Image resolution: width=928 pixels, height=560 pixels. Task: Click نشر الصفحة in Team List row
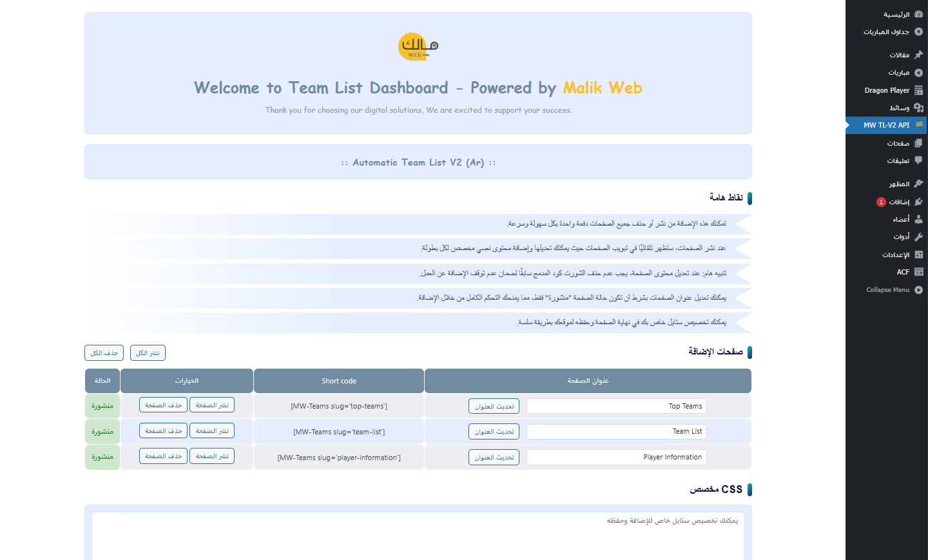pos(212,430)
